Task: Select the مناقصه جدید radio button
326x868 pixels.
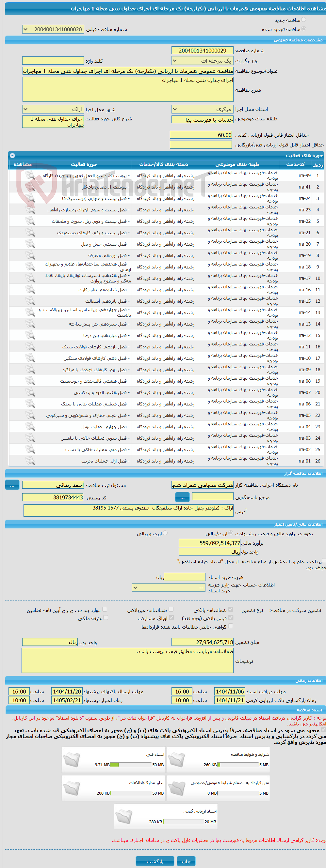Action: (303, 20)
